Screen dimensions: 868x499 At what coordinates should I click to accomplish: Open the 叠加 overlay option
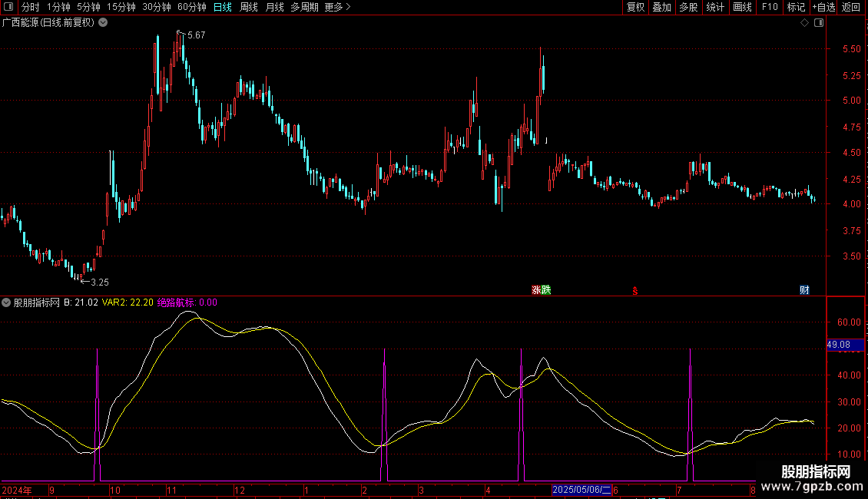[661, 7]
